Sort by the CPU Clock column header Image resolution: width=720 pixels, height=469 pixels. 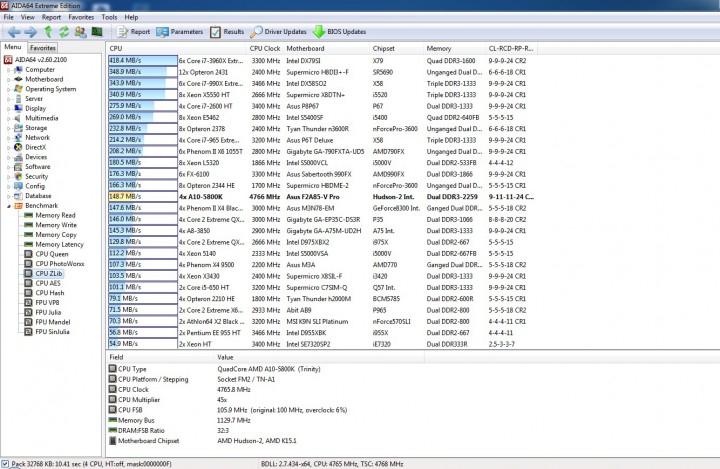265,48
